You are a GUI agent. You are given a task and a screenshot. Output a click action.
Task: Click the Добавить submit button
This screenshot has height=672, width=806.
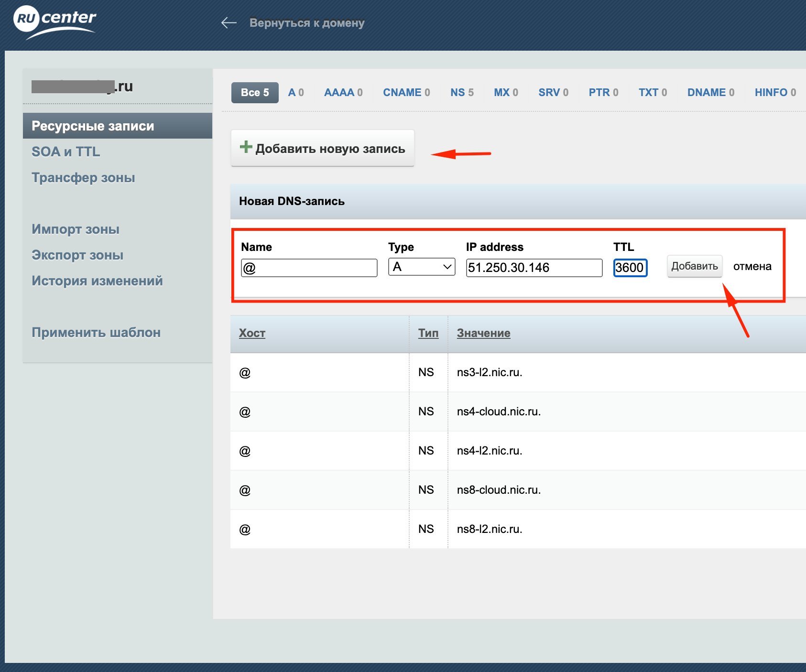point(695,266)
